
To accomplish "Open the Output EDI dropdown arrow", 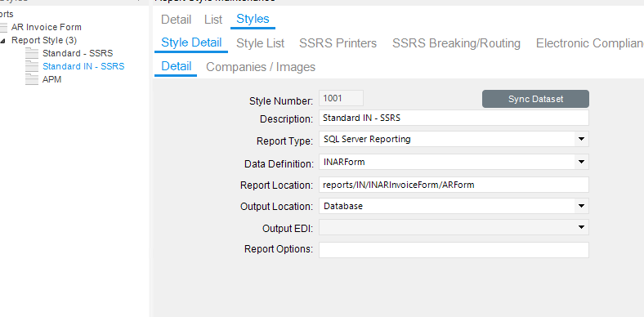I will pos(581,227).
